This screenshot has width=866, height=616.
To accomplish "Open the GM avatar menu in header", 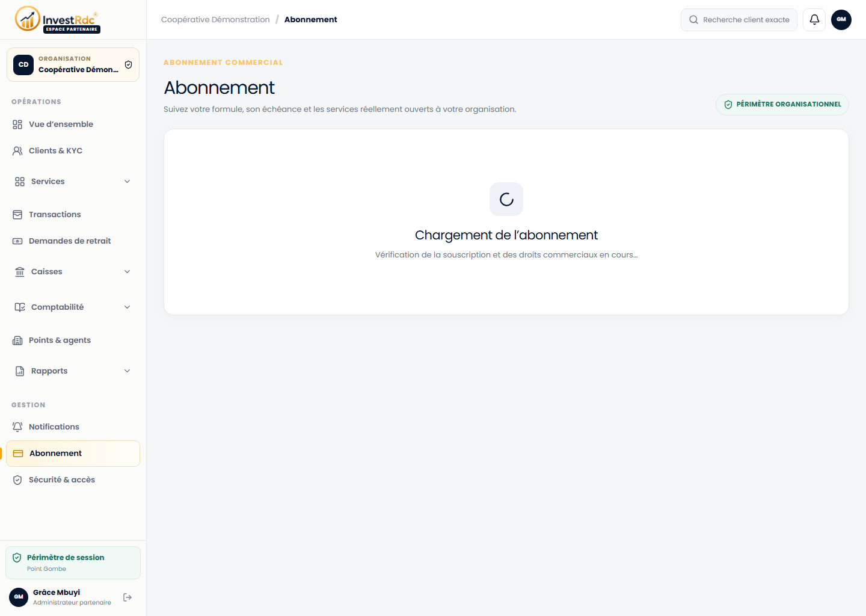I will coord(841,20).
